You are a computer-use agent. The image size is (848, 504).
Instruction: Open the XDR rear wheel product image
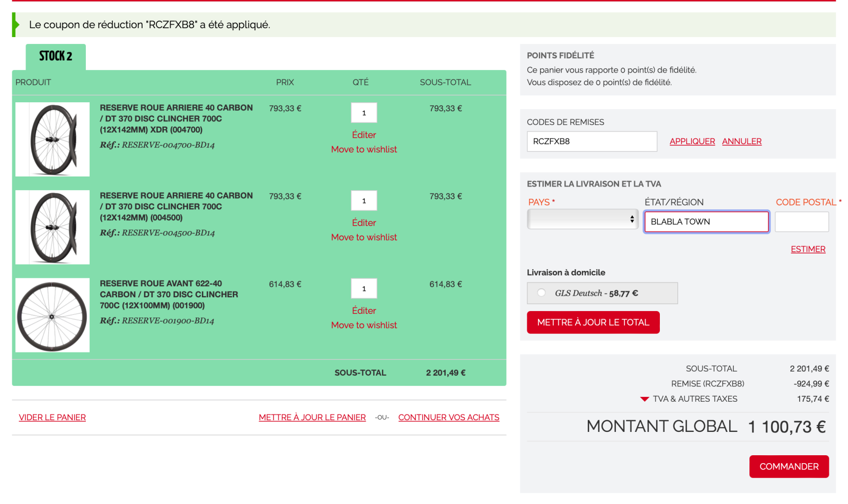52,139
